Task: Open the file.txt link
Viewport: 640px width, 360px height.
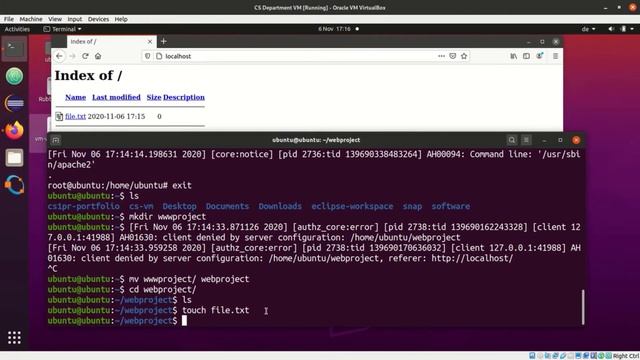Action: tap(76, 116)
